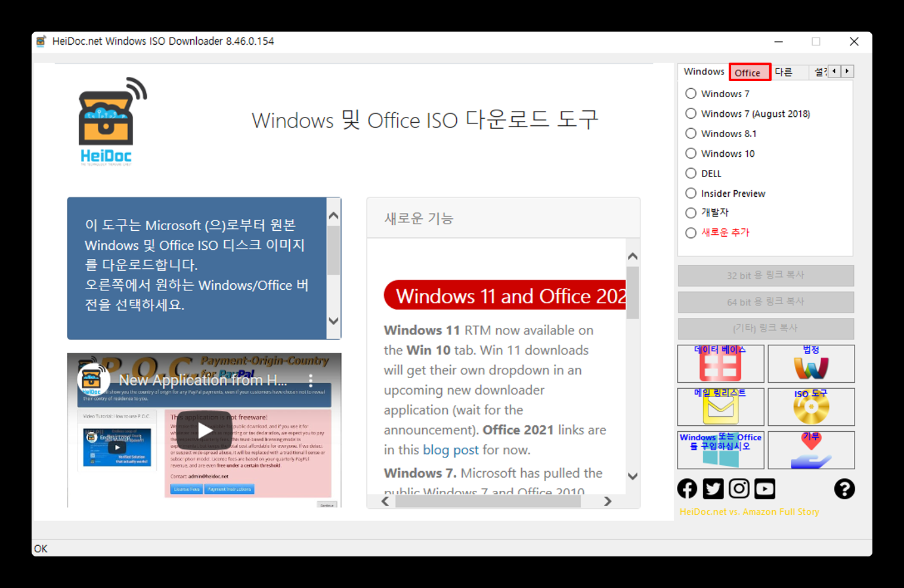This screenshot has width=904, height=588.
Task: Click up arrow of the blue description box
Action: tap(334, 216)
